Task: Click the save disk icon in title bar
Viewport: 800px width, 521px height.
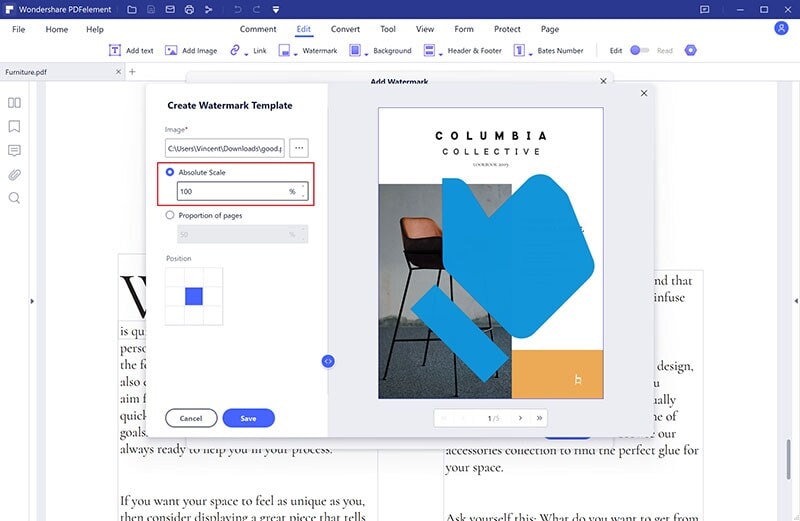Action: [x=151, y=9]
